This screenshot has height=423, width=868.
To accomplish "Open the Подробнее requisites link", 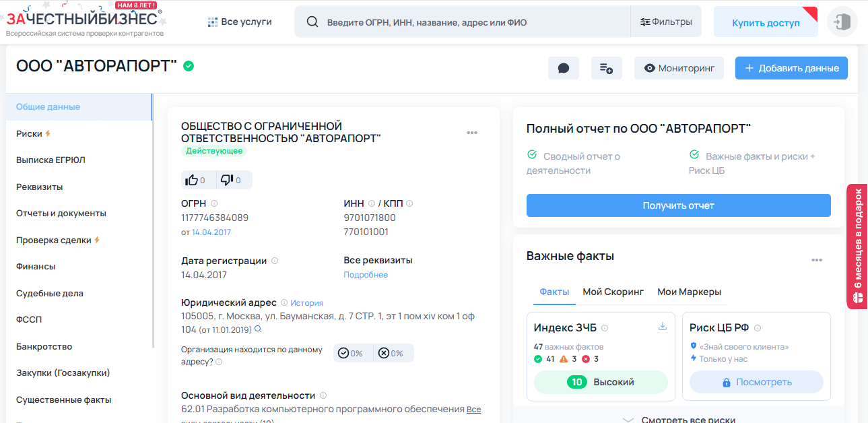I will point(366,275).
